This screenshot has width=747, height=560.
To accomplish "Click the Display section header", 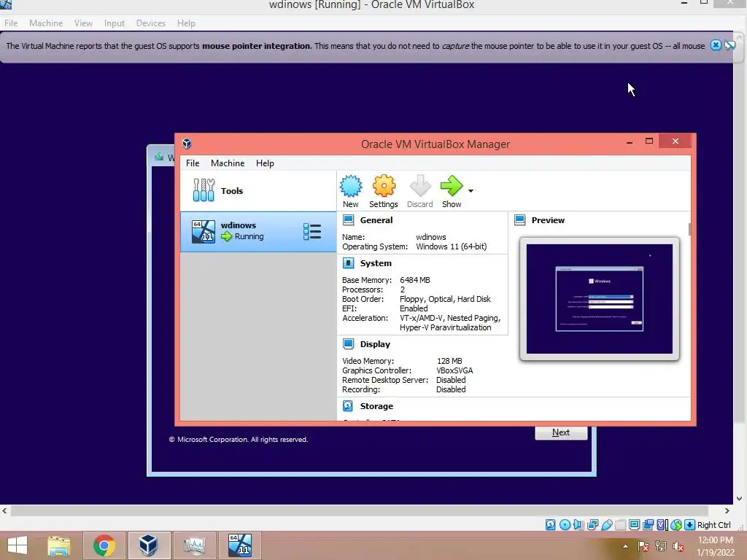I will (375, 344).
